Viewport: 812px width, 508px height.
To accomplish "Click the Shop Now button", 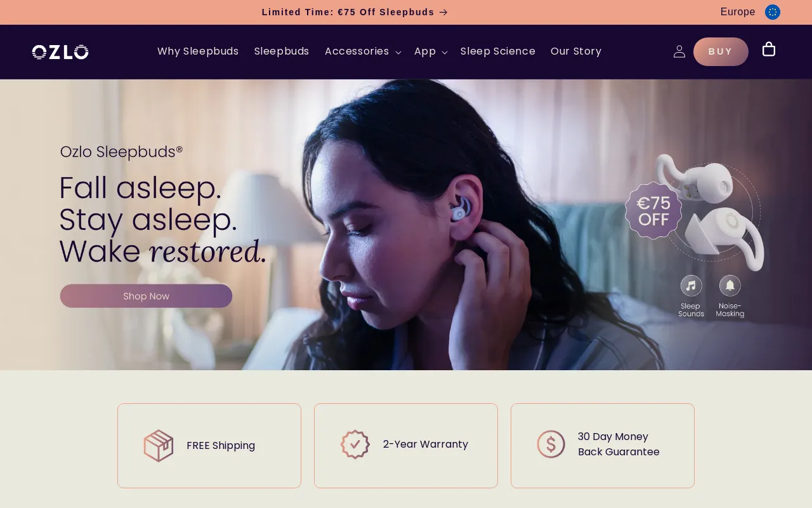I will 146,296.
